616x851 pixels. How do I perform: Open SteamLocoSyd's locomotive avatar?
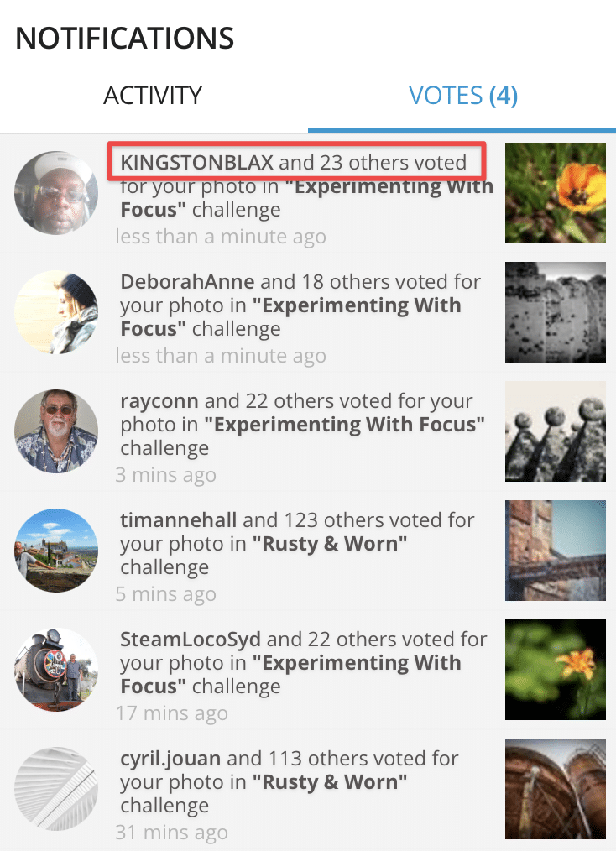pyautogui.click(x=55, y=670)
